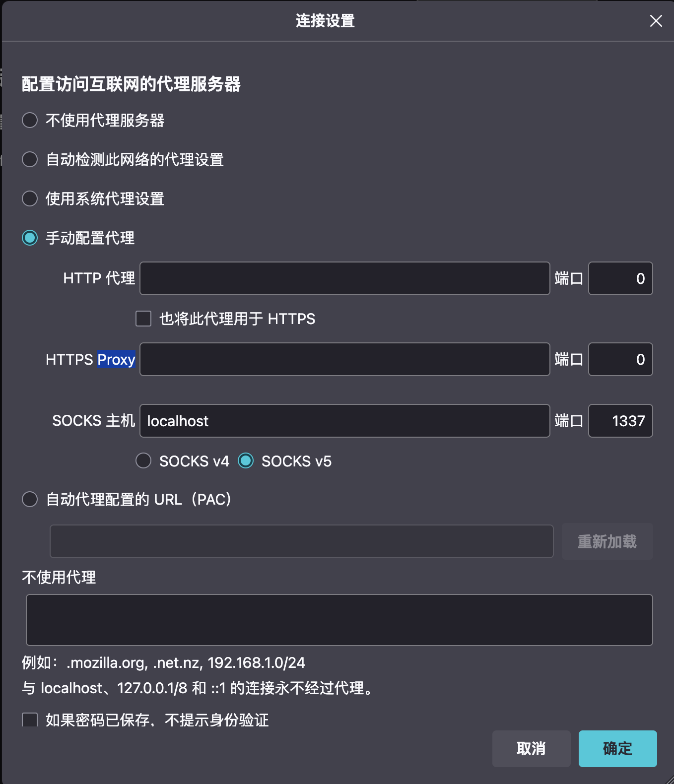
Task: Enable 也将此代理用于 HTTPS checkbox
Action: click(x=143, y=319)
